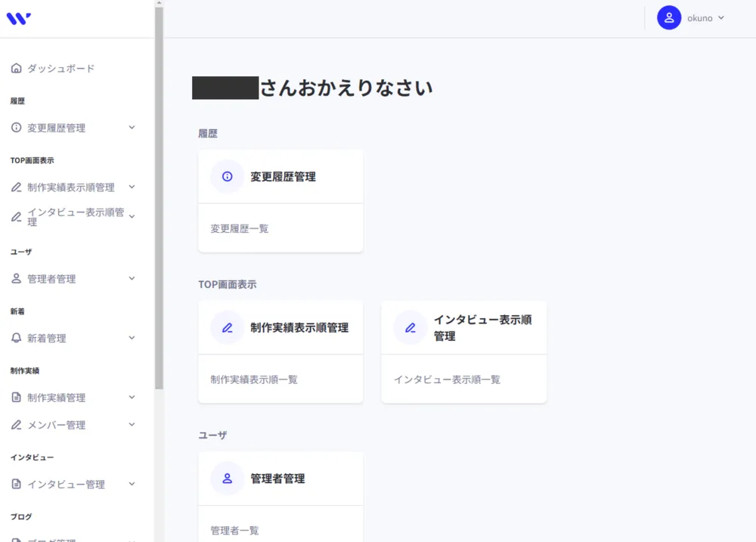Expand メンバー管理 chevron in sidebar
This screenshot has width=756, height=542.
pyautogui.click(x=132, y=424)
